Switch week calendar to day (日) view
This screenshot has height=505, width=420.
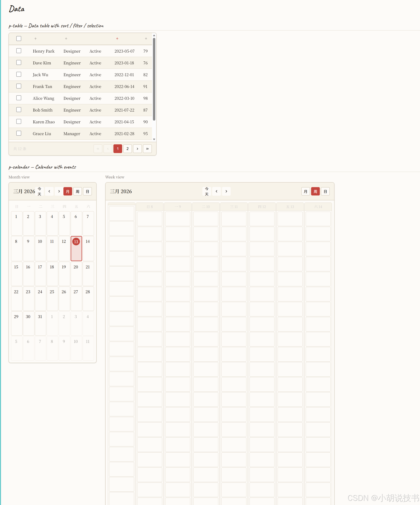[325, 191]
